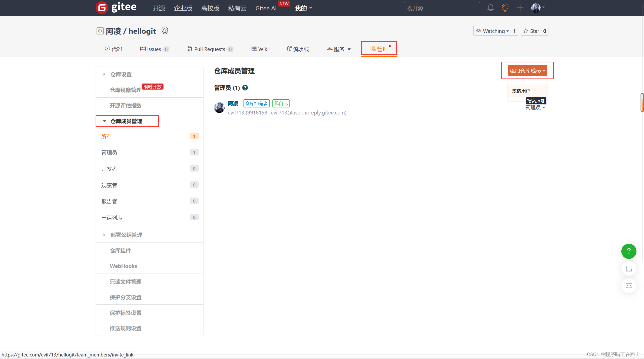
Task: Click the orange lightbulb icon
Action: [x=505, y=8]
